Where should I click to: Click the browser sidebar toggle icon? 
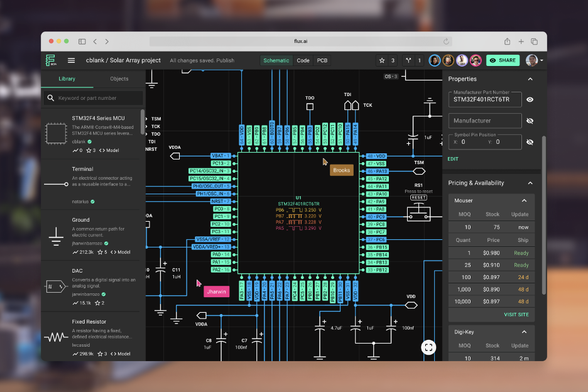[x=82, y=41]
